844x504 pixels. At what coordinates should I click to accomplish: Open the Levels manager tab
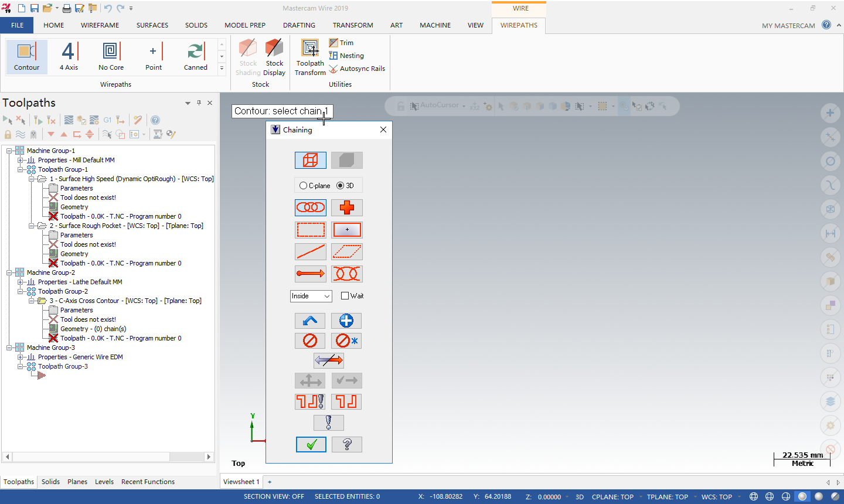pos(104,482)
